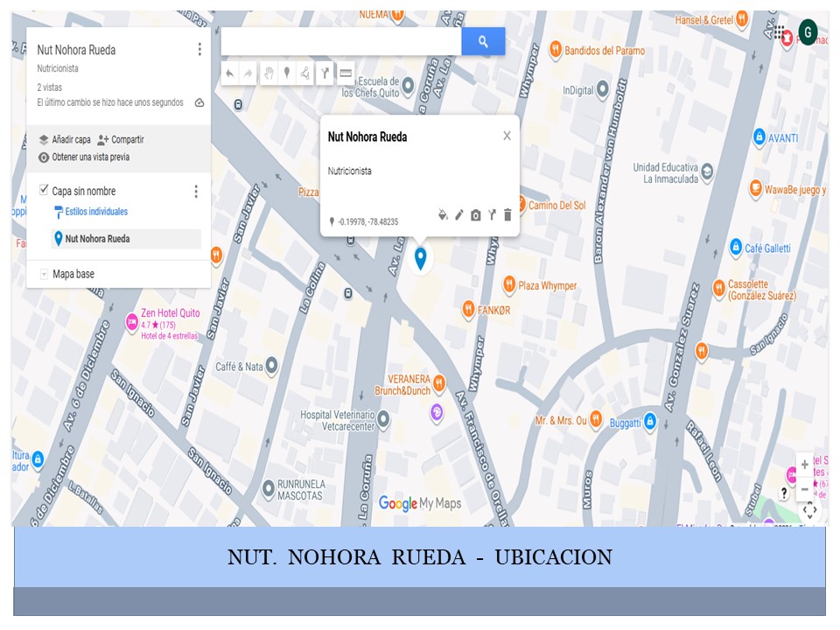The height and width of the screenshot is (630, 840).
Task: Click into the map search field
Action: pyautogui.click(x=341, y=41)
